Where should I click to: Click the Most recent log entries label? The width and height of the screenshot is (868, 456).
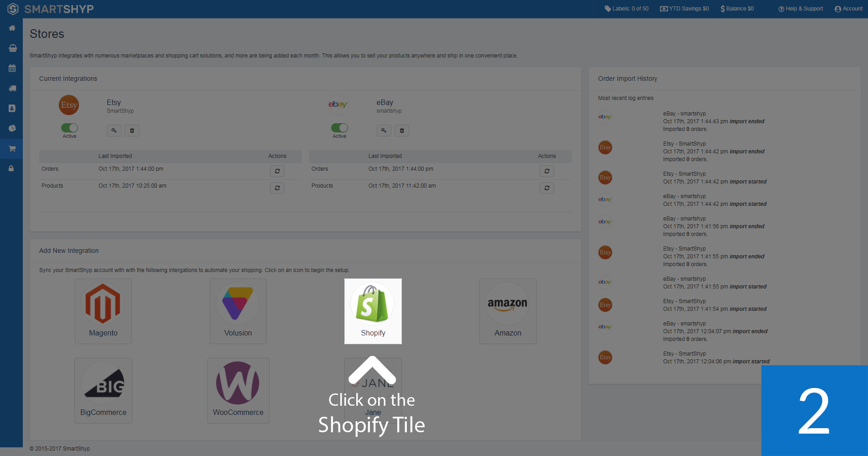[x=626, y=98]
